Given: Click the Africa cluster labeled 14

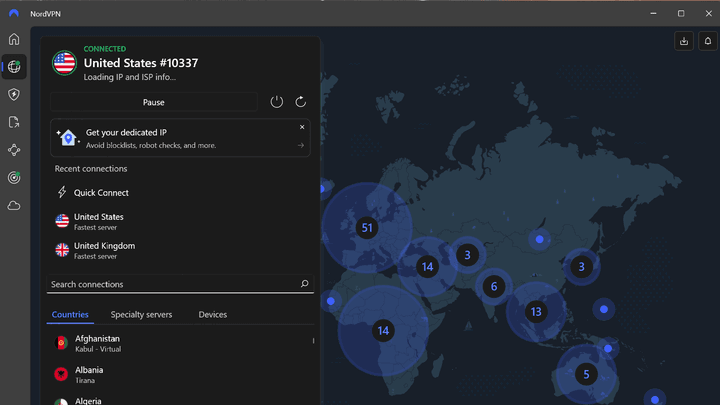Looking at the screenshot, I should pos(383,331).
